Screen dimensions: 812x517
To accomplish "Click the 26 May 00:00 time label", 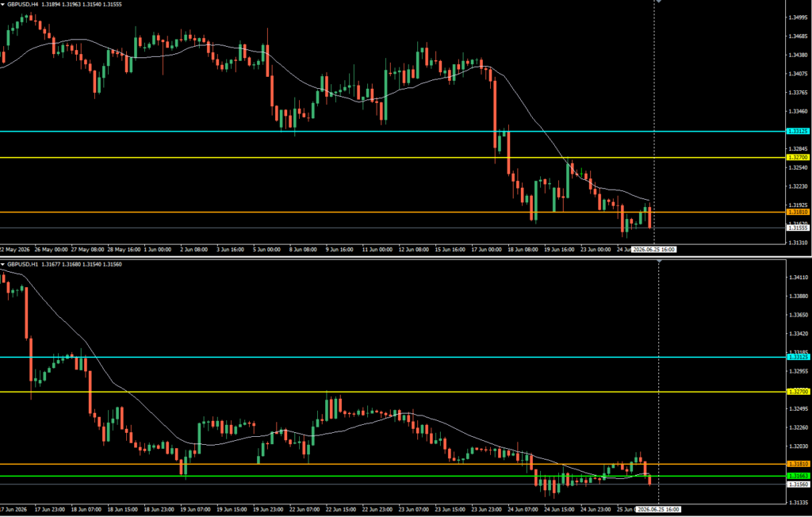I will click(x=52, y=250).
